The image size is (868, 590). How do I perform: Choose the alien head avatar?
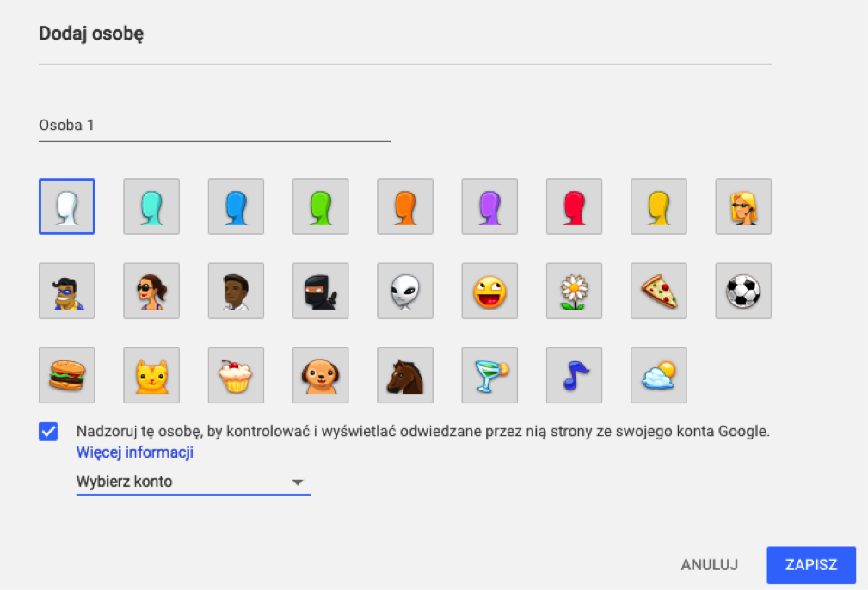pos(405,291)
